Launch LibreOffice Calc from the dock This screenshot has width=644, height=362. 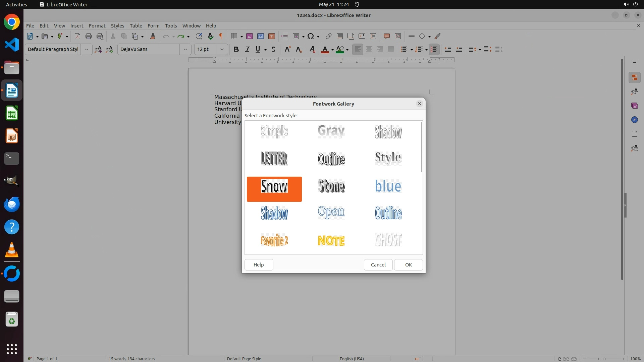point(12,113)
